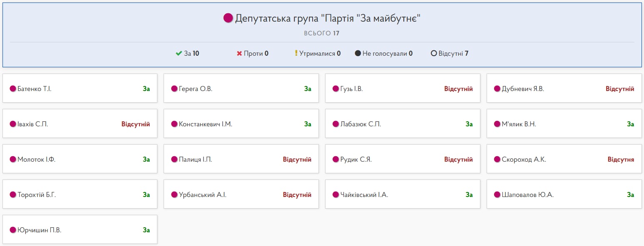The width and height of the screenshot is (644, 246).
Task: Click the magenta dot next to Батенко Т.І.
Action: [x=13, y=89]
